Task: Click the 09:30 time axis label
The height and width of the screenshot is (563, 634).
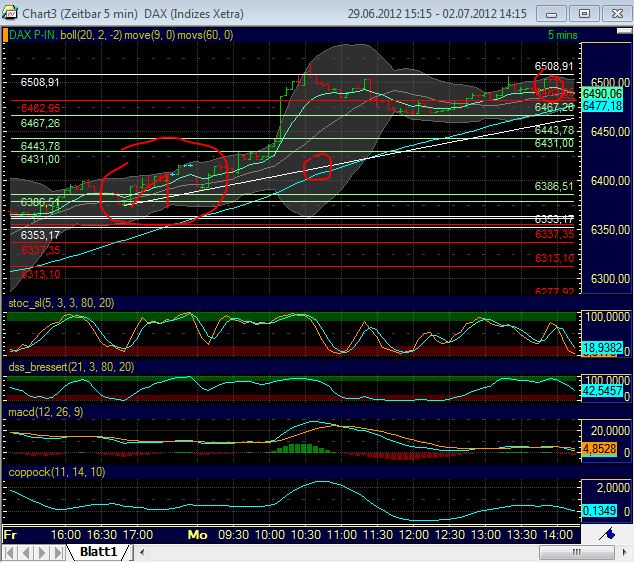Action: tap(233, 535)
